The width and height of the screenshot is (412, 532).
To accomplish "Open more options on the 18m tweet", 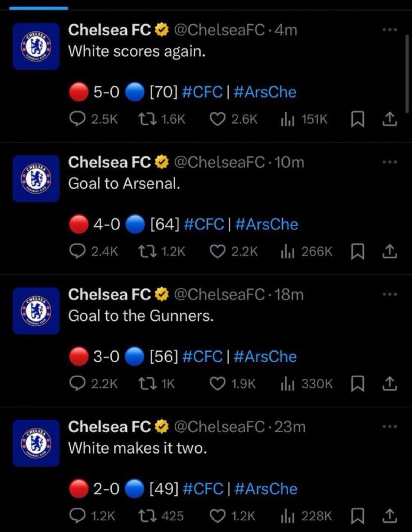I will coord(389,294).
